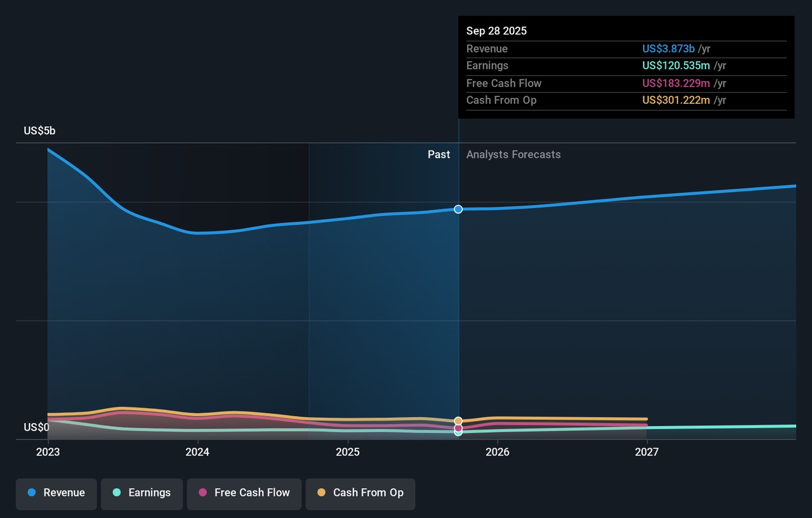Click the blue Revenue data point marker
812x518 pixels.
point(458,209)
